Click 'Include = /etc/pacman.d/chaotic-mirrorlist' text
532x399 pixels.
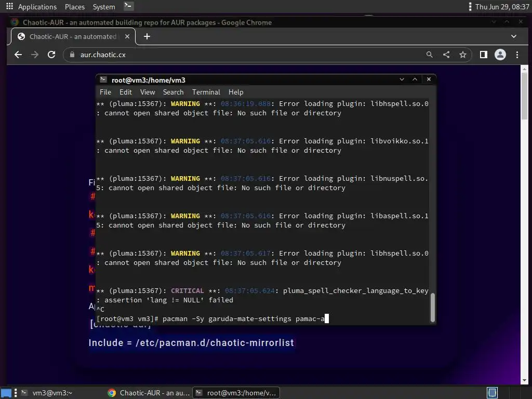(191, 343)
